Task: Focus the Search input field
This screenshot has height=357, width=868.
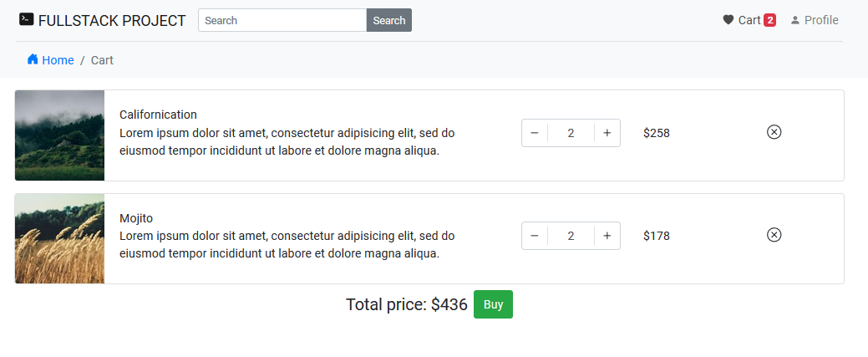Action: (x=282, y=20)
